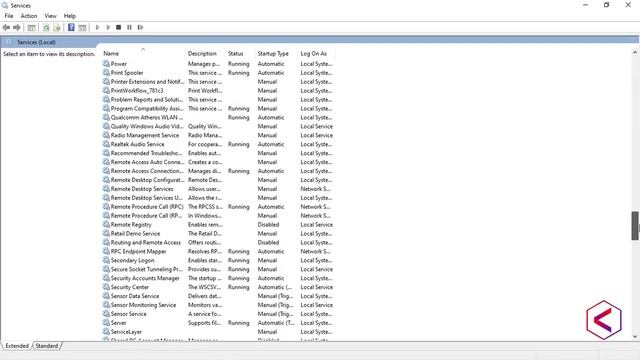This screenshot has height=360, width=640.
Task: Click the Stop Service square icon
Action: click(x=118, y=27)
